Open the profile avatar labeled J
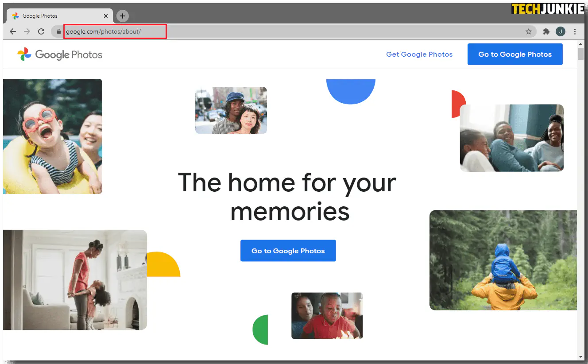 pos(561,31)
